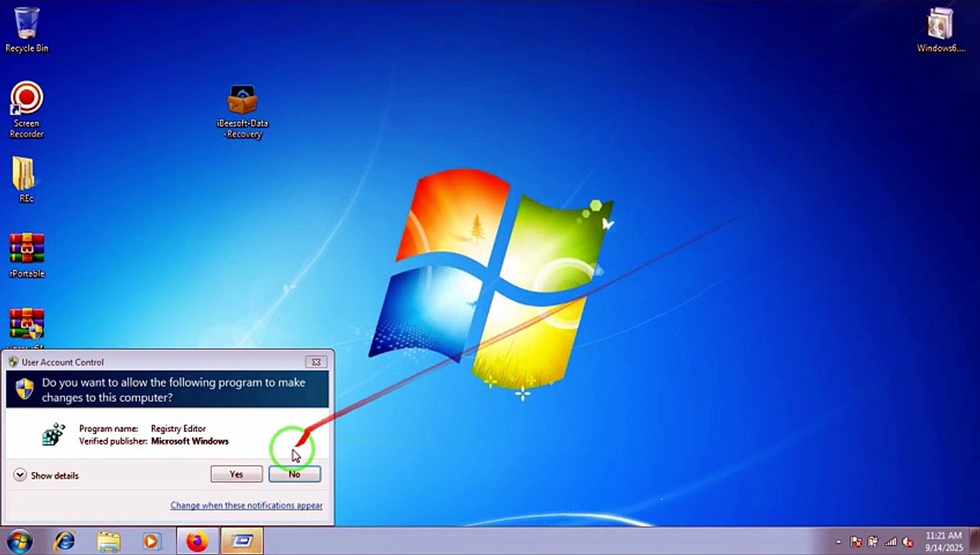The width and height of the screenshot is (980, 555).
Task: Open Change when these notifications appear link
Action: (x=247, y=506)
